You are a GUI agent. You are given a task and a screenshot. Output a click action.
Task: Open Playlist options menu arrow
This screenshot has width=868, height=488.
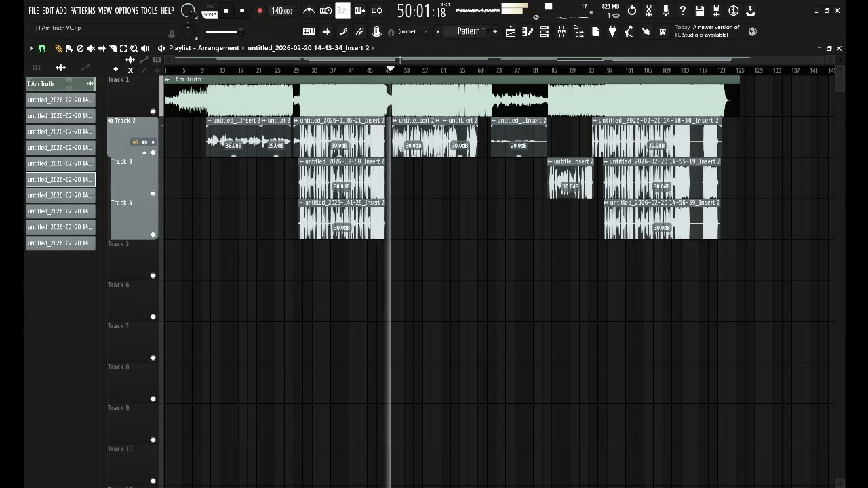pos(31,49)
